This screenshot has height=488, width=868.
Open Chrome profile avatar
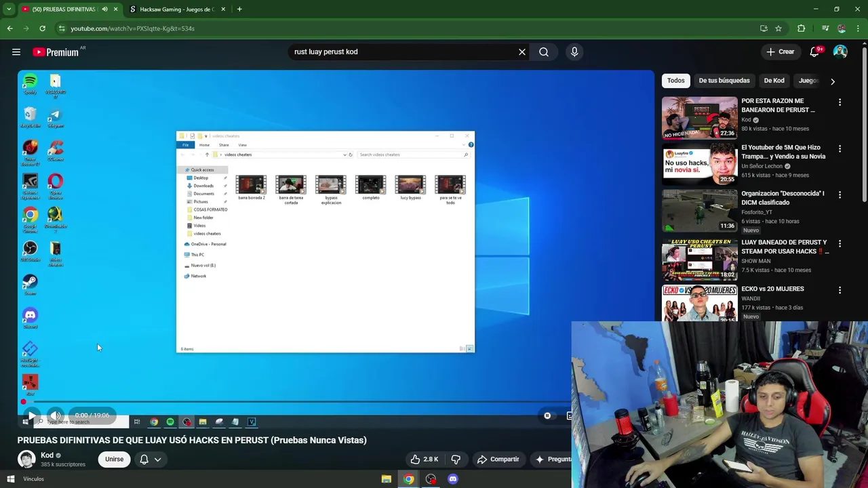pyautogui.click(x=842, y=28)
